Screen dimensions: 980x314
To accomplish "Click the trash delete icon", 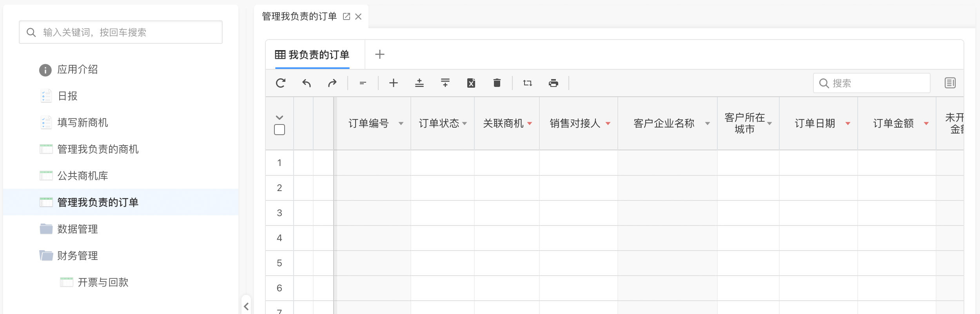I will point(497,83).
